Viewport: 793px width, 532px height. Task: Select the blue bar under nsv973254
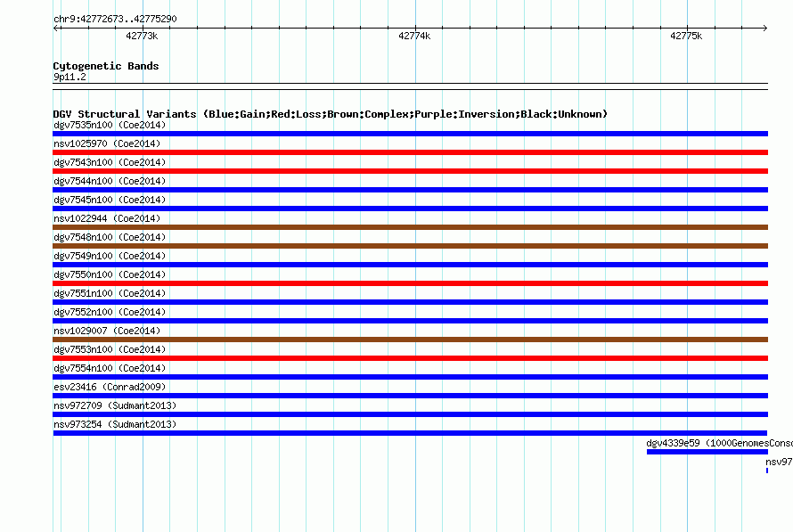click(x=410, y=433)
